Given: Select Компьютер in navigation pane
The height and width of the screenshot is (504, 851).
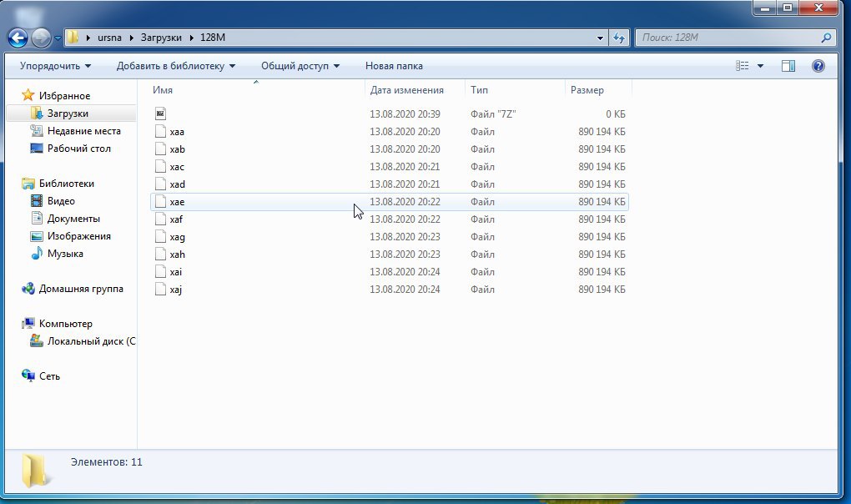Looking at the screenshot, I should 66,323.
